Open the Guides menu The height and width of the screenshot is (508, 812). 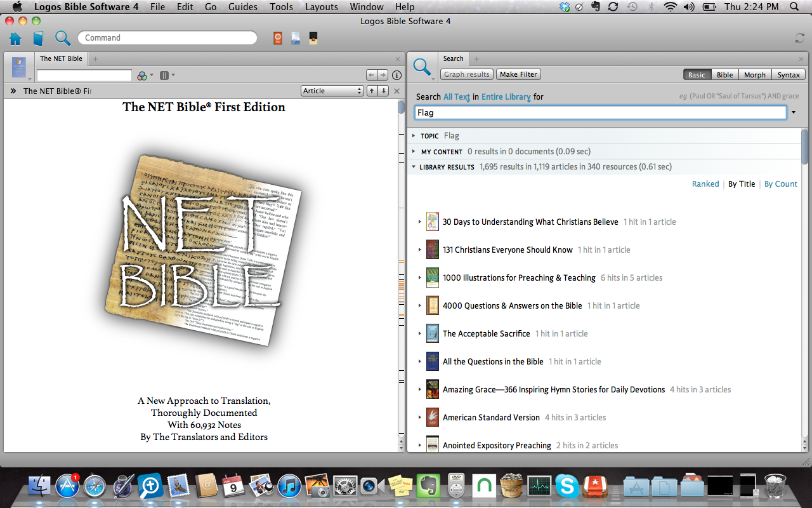click(242, 7)
